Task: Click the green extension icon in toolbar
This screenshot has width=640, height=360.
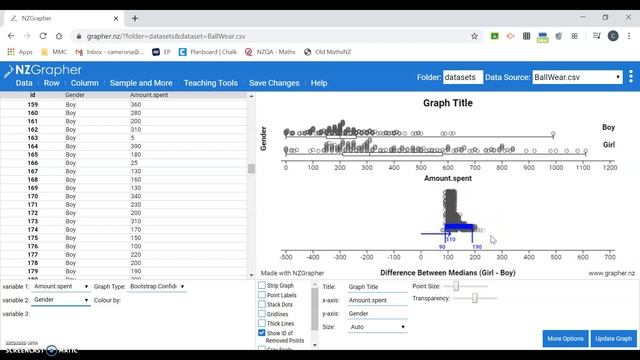Action: tap(494, 36)
